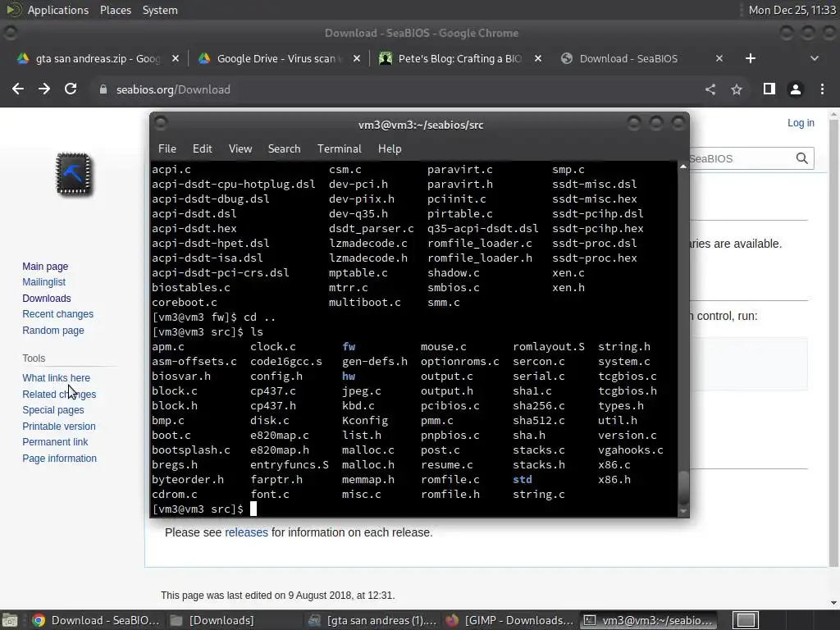Click the hw directory in terminal listing
840x630 pixels.
(349, 376)
